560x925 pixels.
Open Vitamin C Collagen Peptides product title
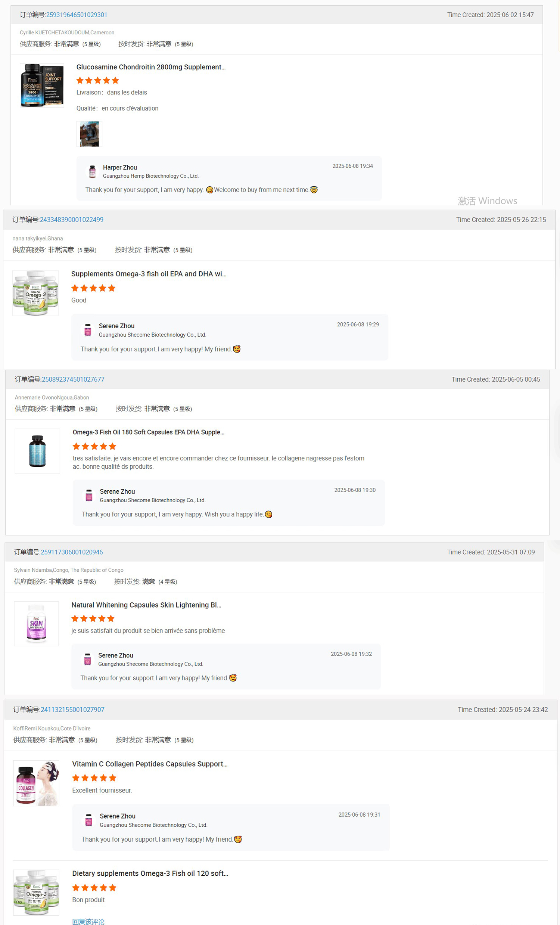(150, 764)
